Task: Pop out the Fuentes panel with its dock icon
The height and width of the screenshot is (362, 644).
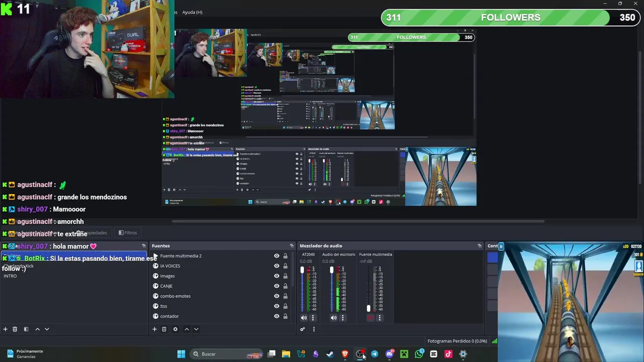Action: (292, 246)
